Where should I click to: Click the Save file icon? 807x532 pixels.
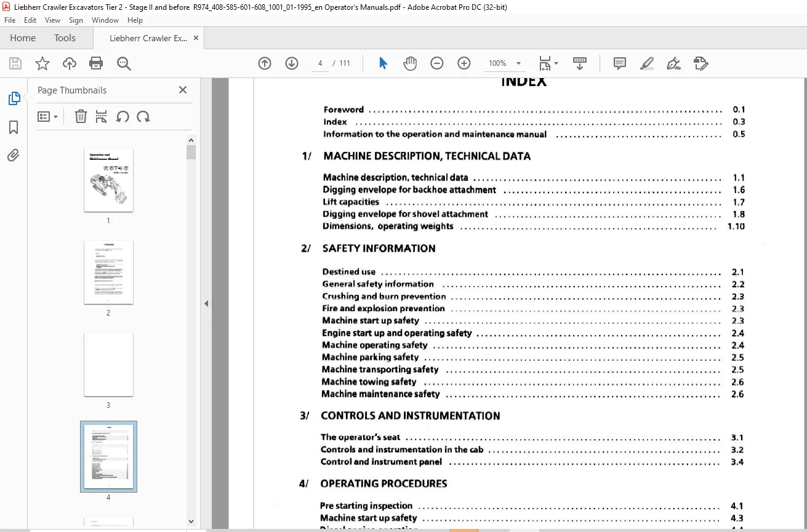click(15, 63)
